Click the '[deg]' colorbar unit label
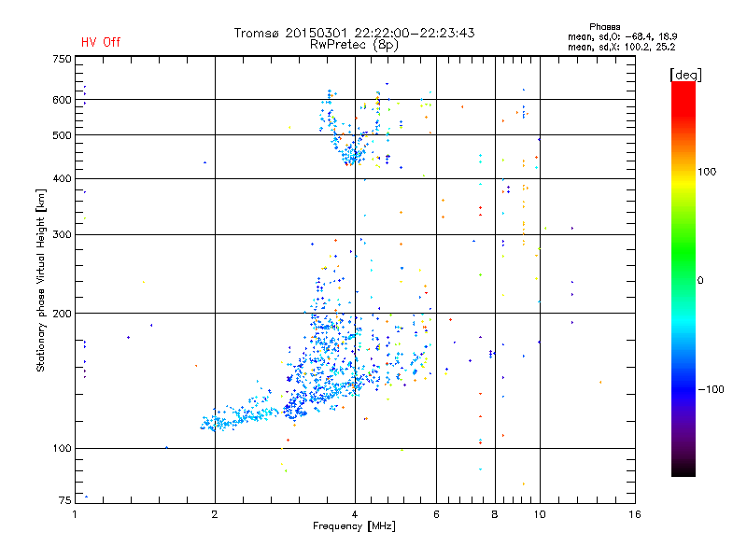 685,75
